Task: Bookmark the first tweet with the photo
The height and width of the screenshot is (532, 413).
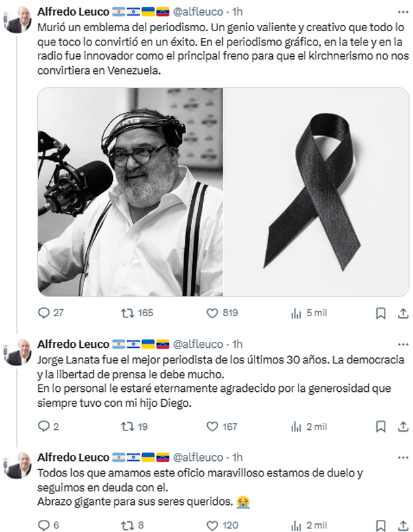Action: pyautogui.click(x=381, y=313)
